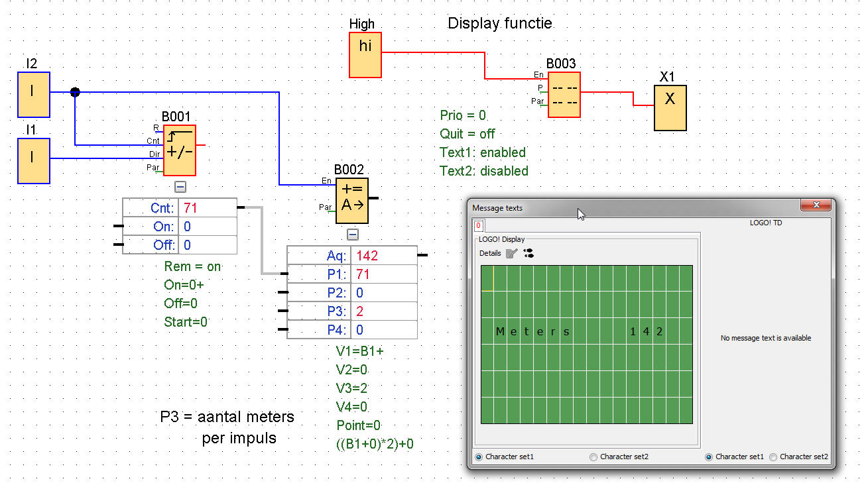
Task: Click the 'Point=0' parameter text
Action: pyautogui.click(x=359, y=425)
